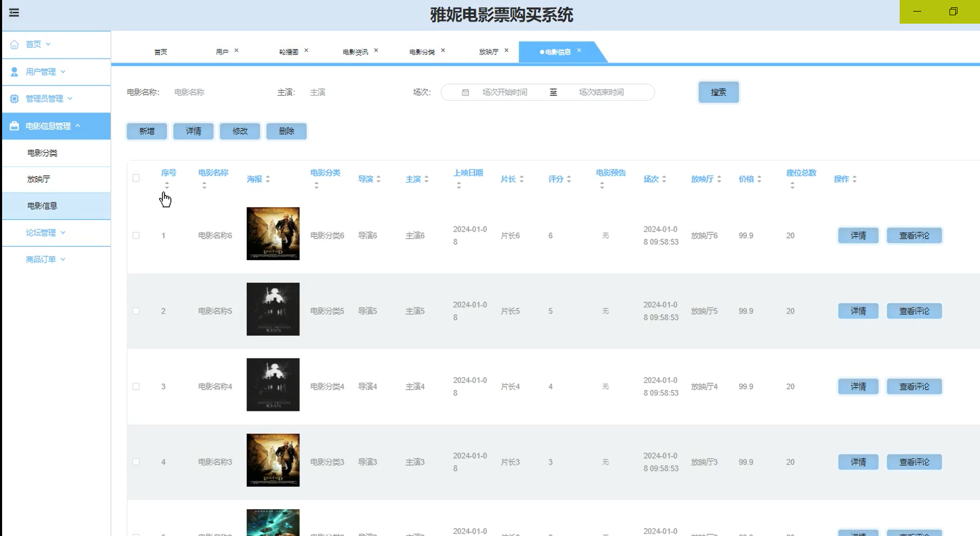Screen dimensions: 980x536
Task: Tick the select-all checkbox in the table header
Action: coord(136,178)
